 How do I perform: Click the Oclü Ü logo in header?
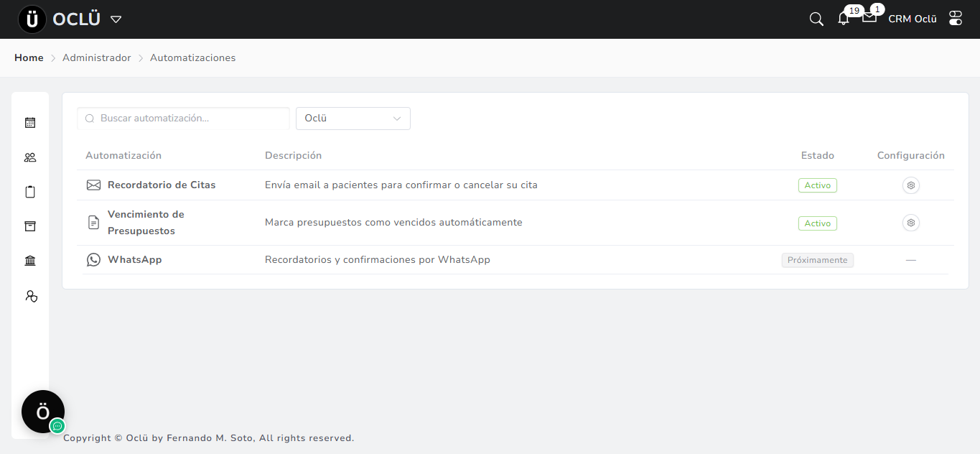click(x=32, y=19)
